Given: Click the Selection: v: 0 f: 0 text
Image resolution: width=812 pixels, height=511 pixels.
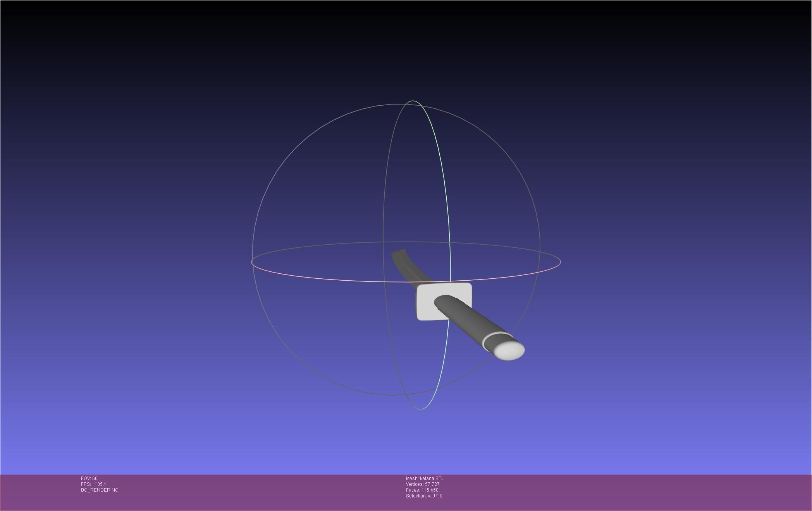Looking at the screenshot, I should tap(424, 496).
